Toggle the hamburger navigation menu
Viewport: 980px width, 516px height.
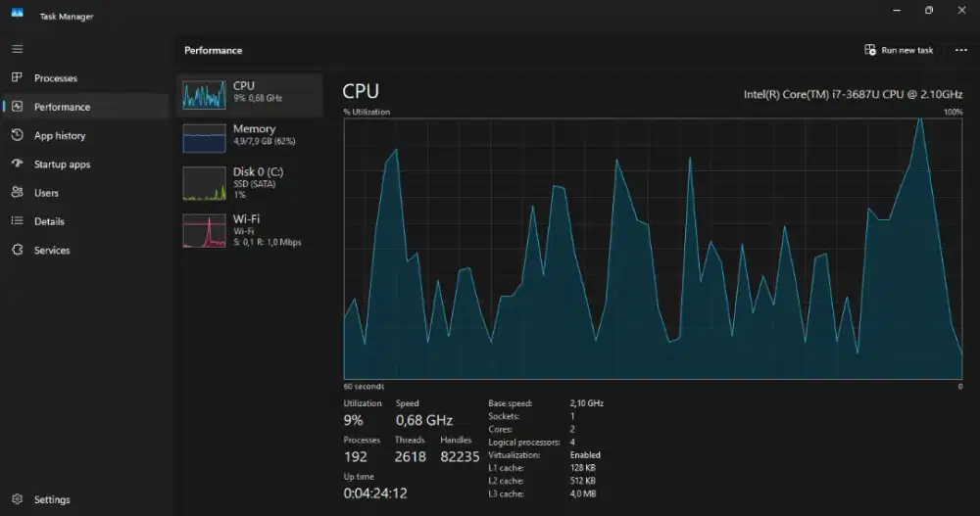[17, 49]
